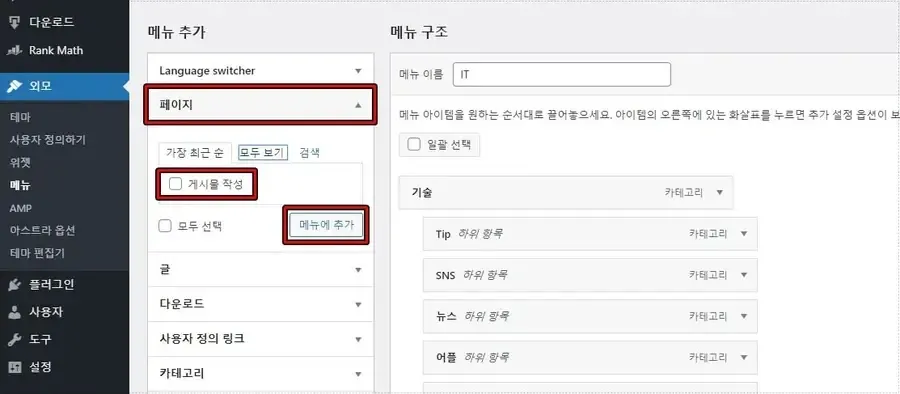Select the 기술 menu item title
This screenshot has width=900, height=394.
click(x=422, y=192)
